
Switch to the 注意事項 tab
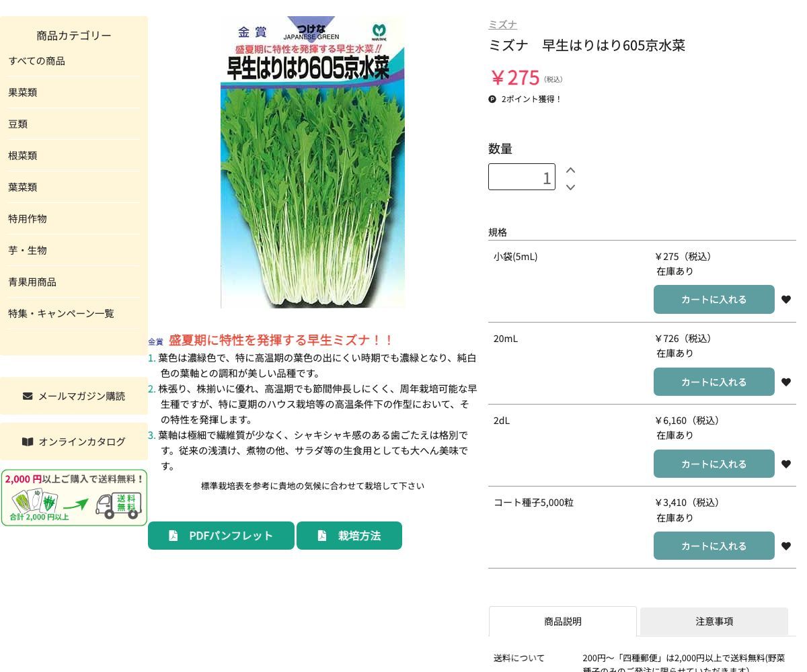click(x=714, y=621)
